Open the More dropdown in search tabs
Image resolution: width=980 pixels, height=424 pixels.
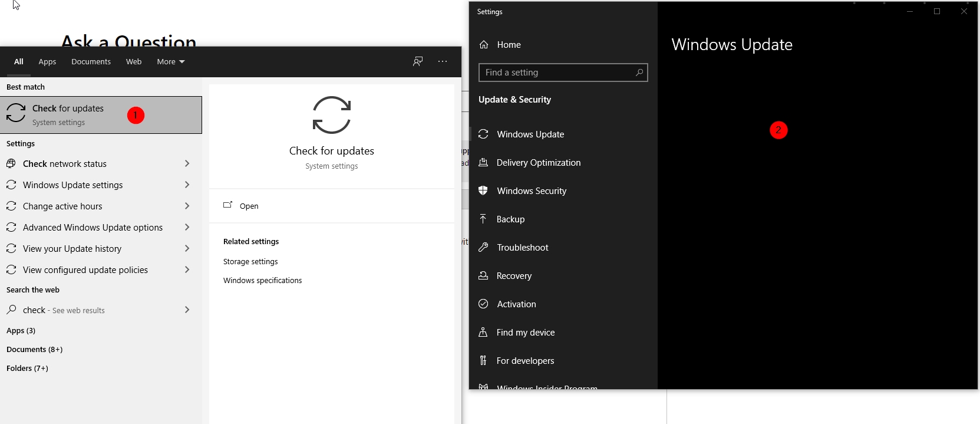pos(171,61)
